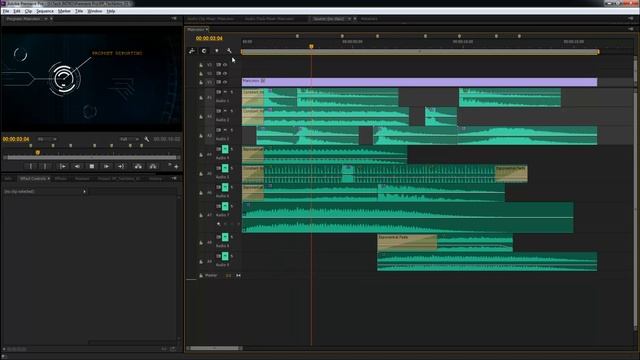This screenshot has width=640, height=360.
Task: Expand the Effect Controls timeline view arrow
Action: 84,191
